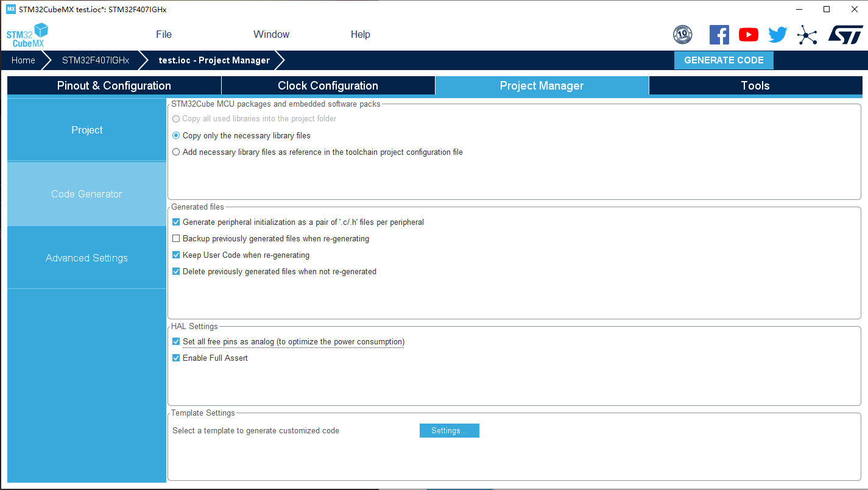Select Add necessary library files as reference

point(176,152)
